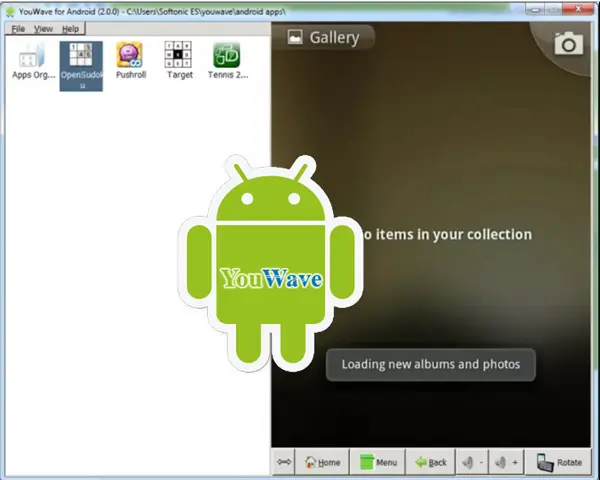Open the Help menu

[x=70, y=29]
